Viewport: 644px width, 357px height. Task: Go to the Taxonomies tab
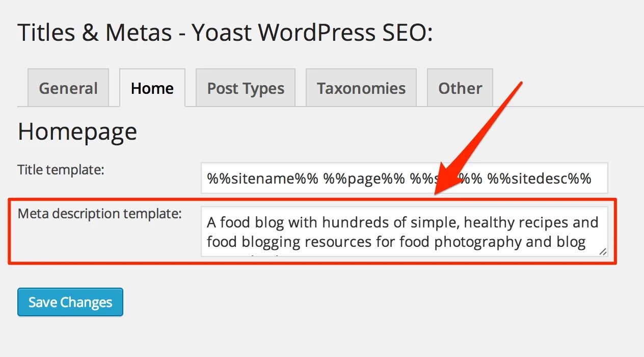361,88
